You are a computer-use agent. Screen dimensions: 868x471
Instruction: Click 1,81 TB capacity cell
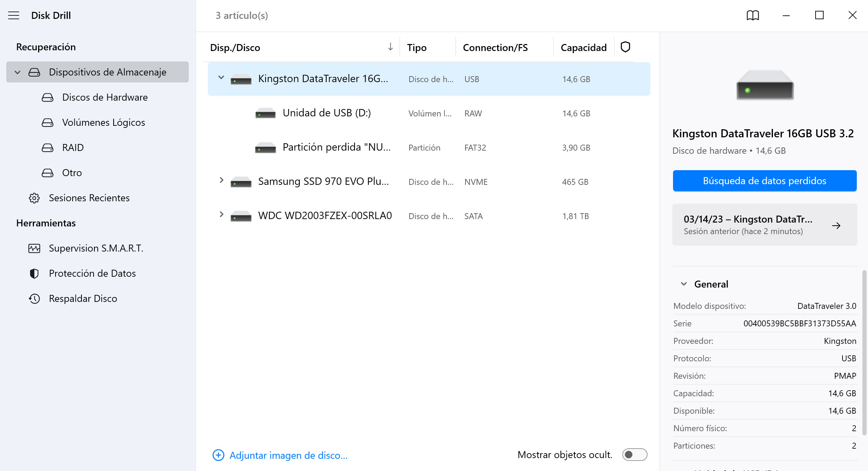coord(576,216)
